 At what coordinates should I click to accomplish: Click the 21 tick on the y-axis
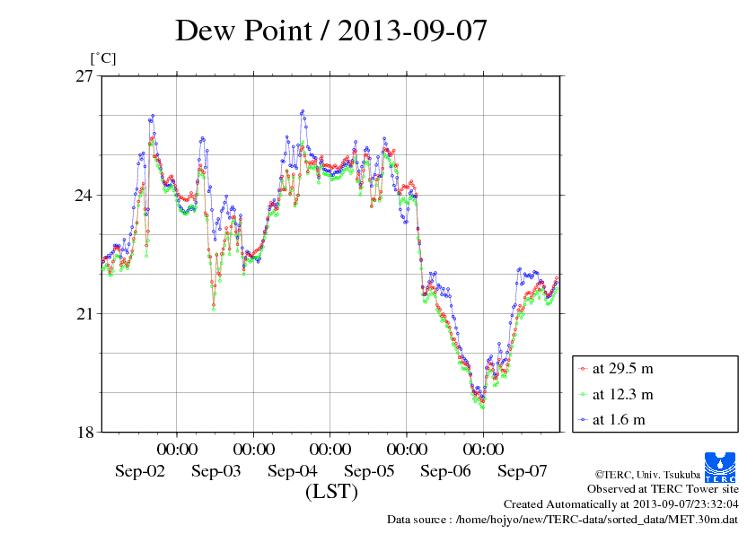84,313
